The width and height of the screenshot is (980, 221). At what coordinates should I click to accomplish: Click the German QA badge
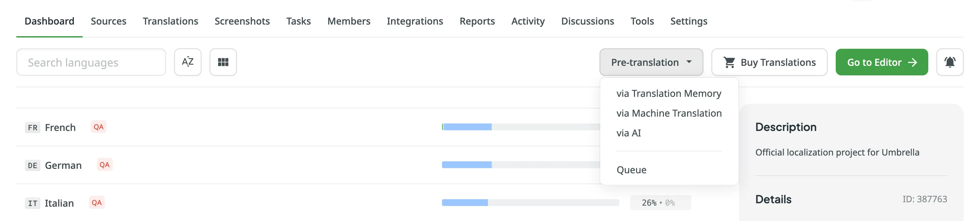104,165
